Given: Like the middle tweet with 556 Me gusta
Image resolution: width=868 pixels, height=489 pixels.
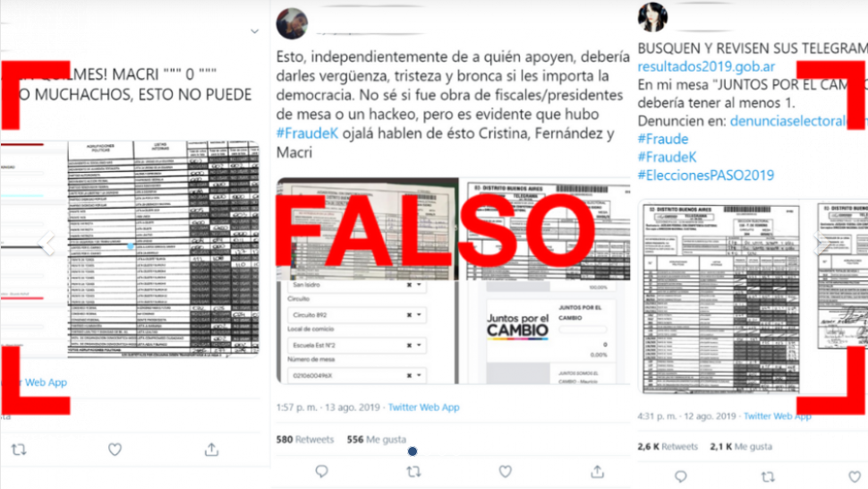Looking at the screenshot, I should pos(505,471).
